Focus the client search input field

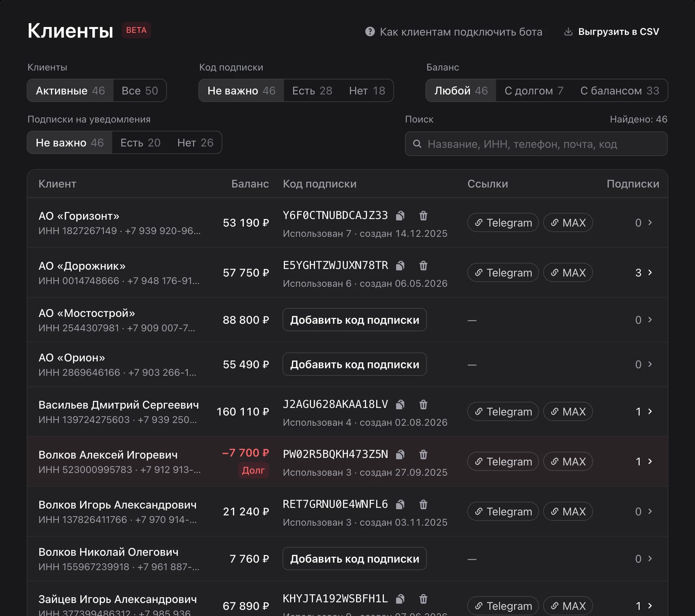point(536,144)
